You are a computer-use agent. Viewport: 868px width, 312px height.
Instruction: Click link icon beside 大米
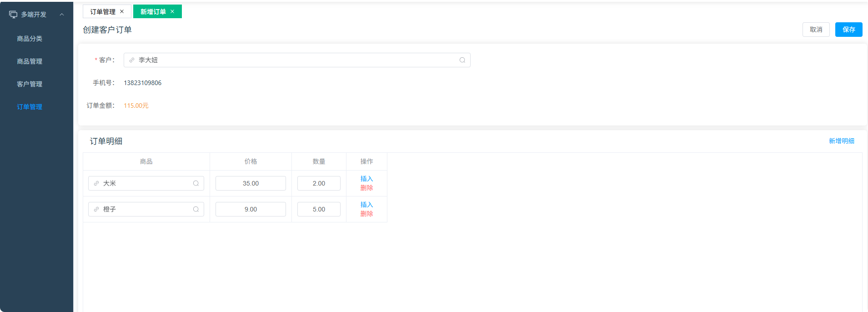[96, 183]
